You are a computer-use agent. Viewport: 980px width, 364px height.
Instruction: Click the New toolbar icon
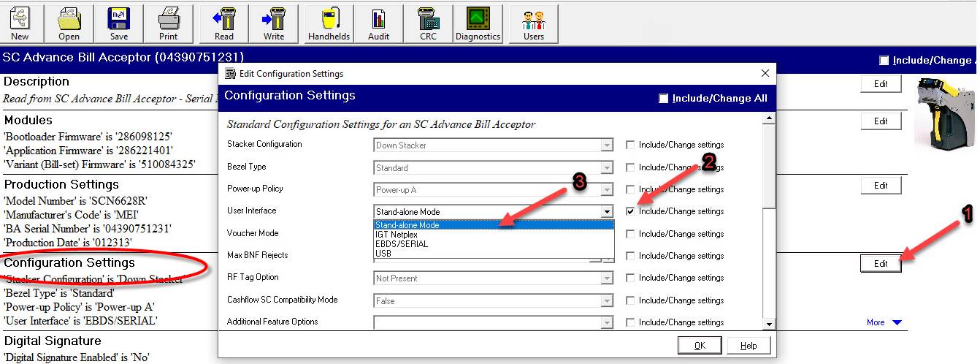tap(20, 23)
